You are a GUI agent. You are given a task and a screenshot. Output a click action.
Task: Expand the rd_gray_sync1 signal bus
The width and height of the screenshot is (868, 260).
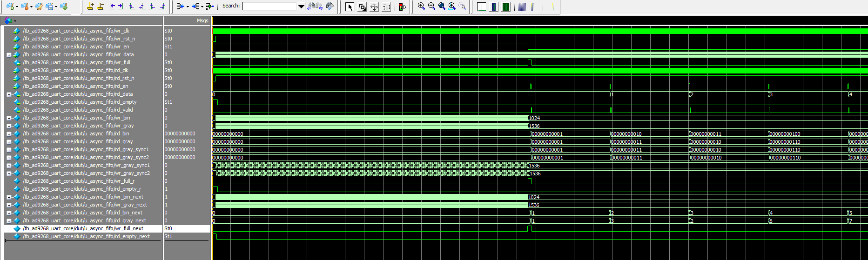[9, 150]
